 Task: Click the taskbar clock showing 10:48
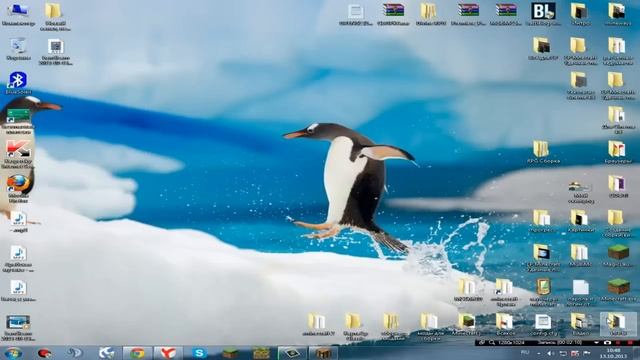[x=613, y=353]
